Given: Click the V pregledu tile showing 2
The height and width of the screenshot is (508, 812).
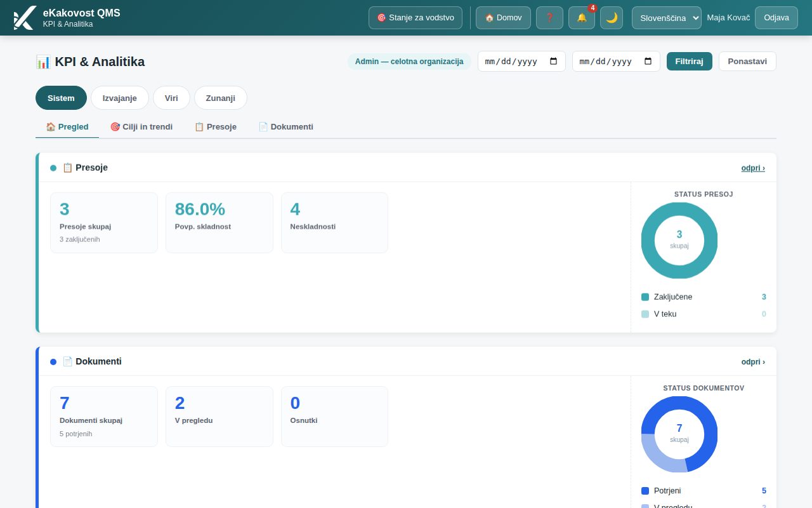Looking at the screenshot, I should (x=219, y=417).
